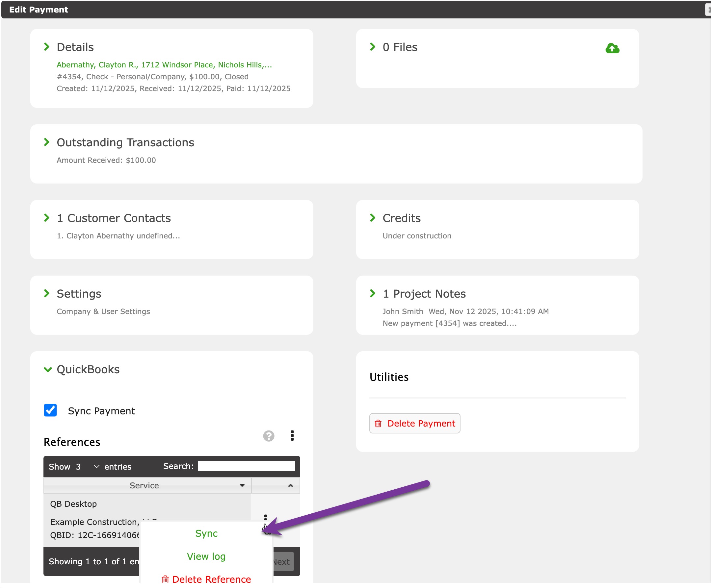
Task: Click the green cloud upload icon in Files
Action: click(612, 48)
